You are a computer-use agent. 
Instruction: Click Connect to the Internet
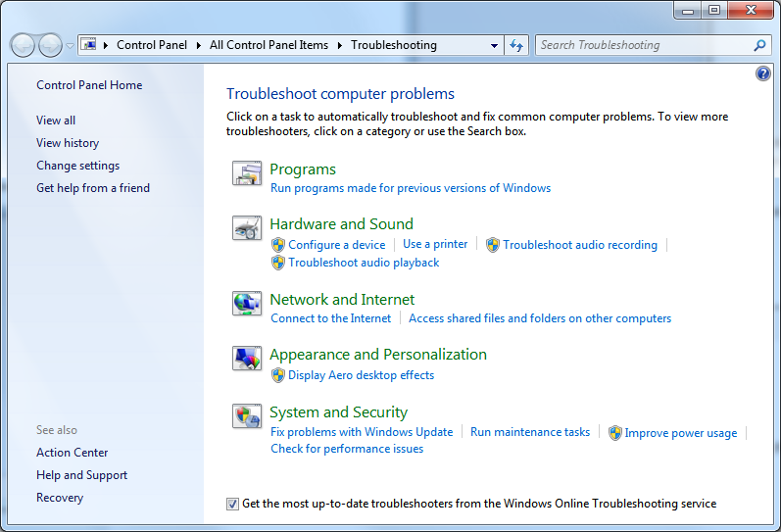pos(331,318)
